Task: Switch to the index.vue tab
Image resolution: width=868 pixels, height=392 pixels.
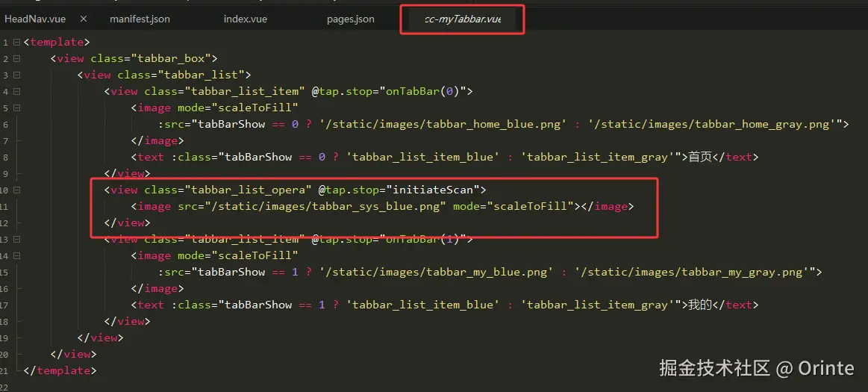Action: point(246,19)
